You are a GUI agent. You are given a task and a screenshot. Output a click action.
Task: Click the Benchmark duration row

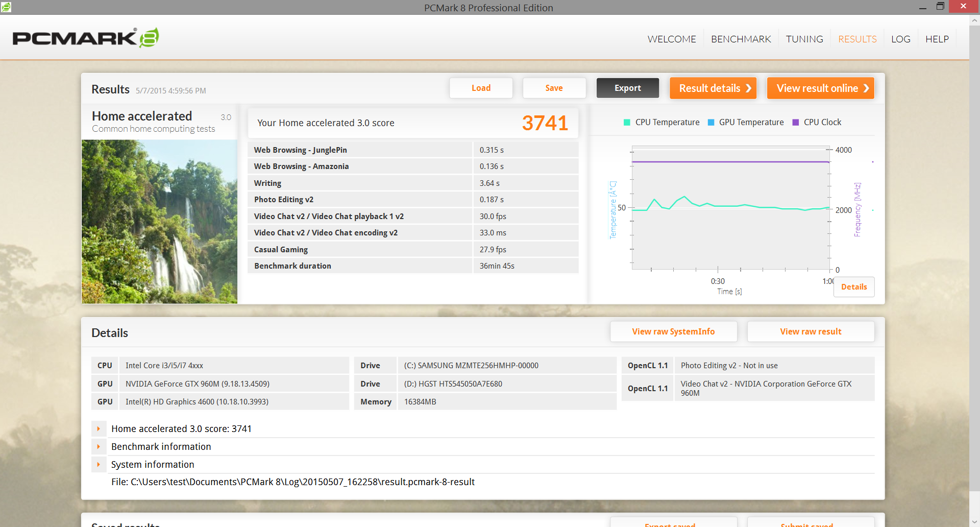click(x=413, y=266)
